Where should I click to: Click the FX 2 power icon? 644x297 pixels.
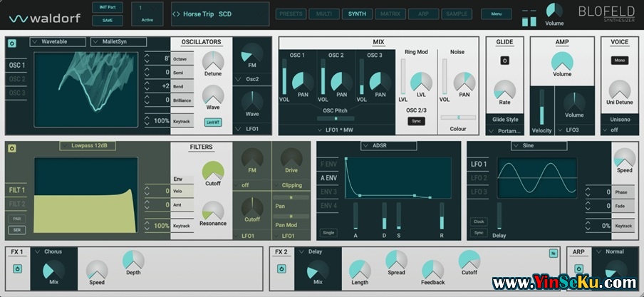coord(281,269)
